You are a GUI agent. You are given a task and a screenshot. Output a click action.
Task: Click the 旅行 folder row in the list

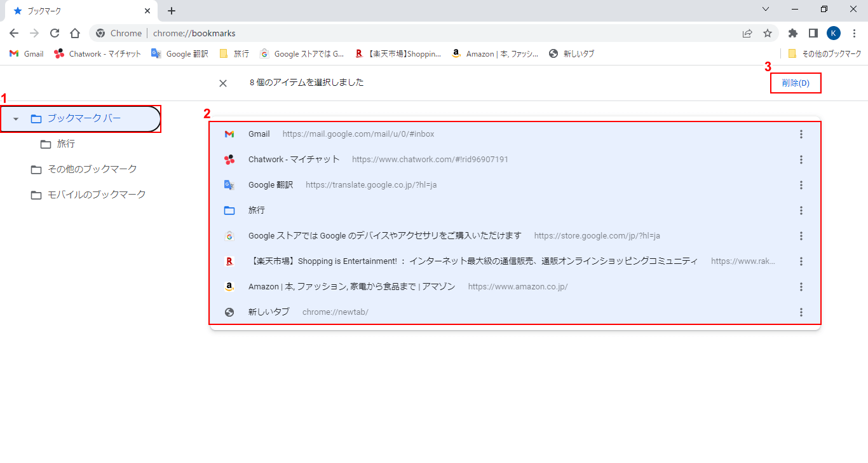[x=515, y=211]
